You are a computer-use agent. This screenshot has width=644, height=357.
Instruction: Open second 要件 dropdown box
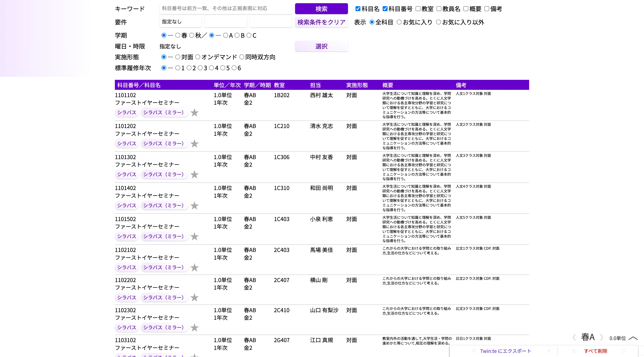pos(226,22)
